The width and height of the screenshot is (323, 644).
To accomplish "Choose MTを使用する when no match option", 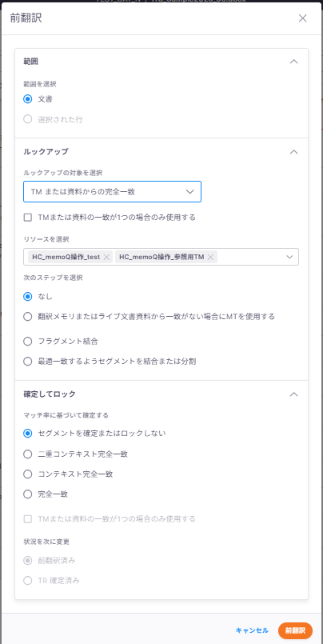I will (x=27, y=317).
